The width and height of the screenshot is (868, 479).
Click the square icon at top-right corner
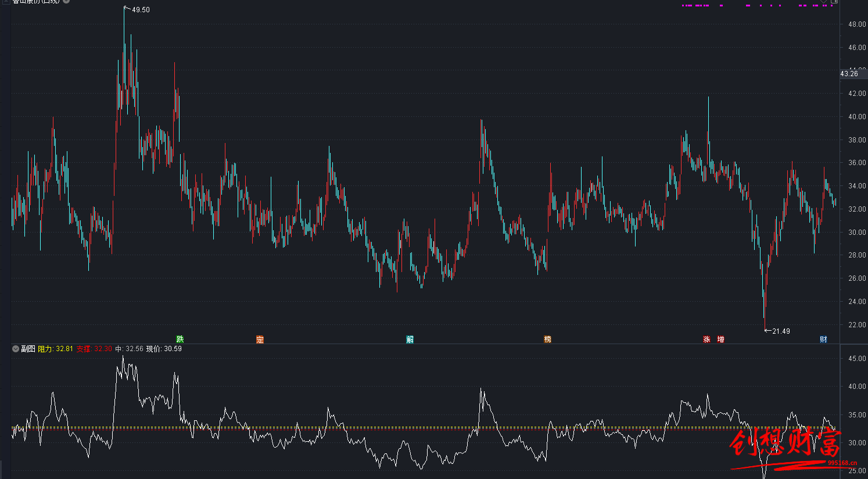coord(834,1)
